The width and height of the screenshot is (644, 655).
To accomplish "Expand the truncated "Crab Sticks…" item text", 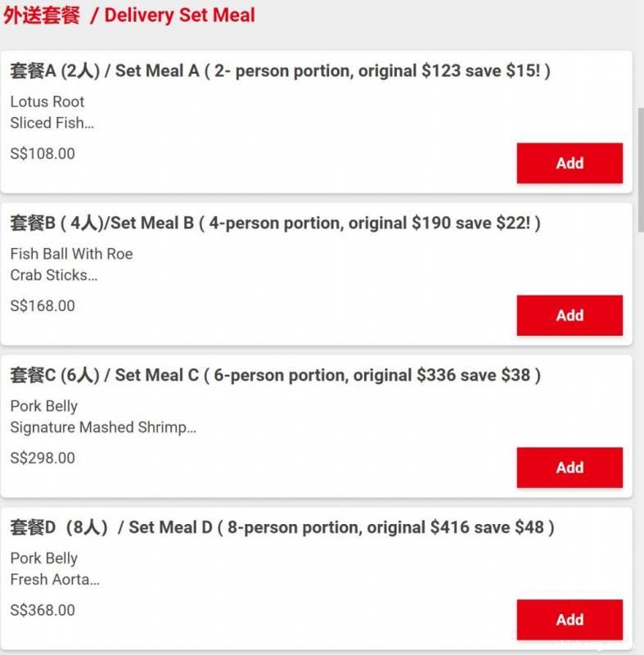I will (x=54, y=276).
